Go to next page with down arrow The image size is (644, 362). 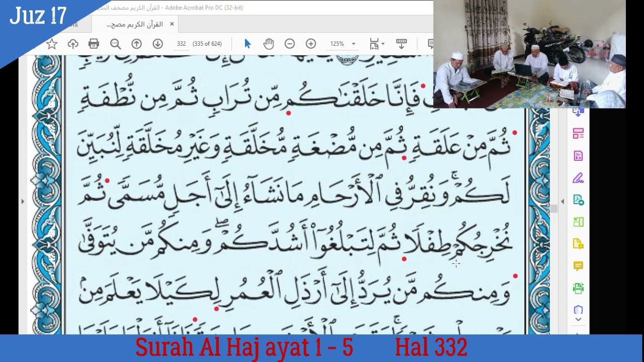tap(157, 44)
